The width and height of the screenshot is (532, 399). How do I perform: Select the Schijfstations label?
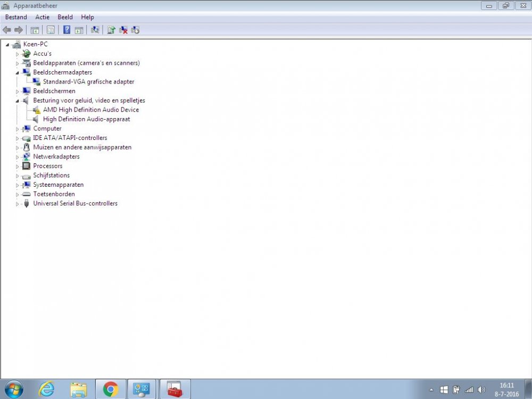pyautogui.click(x=51, y=176)
